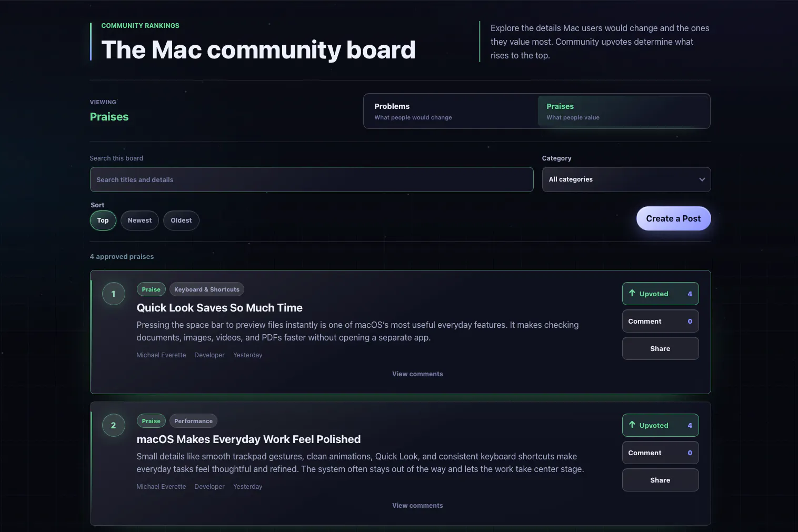View comments on macOS Polished post
The width and height of the screenshot is (798, 532).
coord(417,506)
